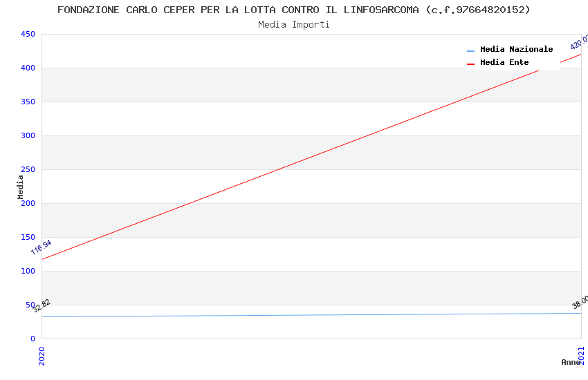Click the 450 y-axis tick label
The image size is (588, 380).
(x=28, y=34)
